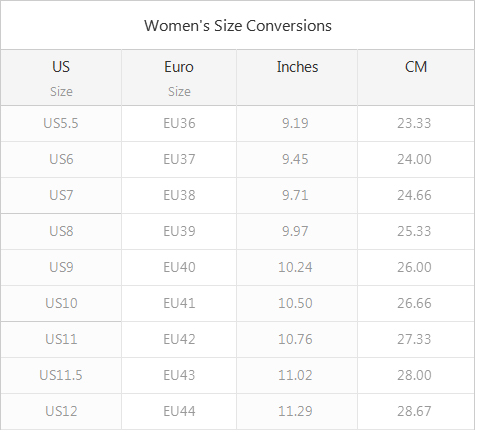The width and height of the screenshot is (477, 432).
Task: Select the US Size column header
Action: click(x=61, y=78)
